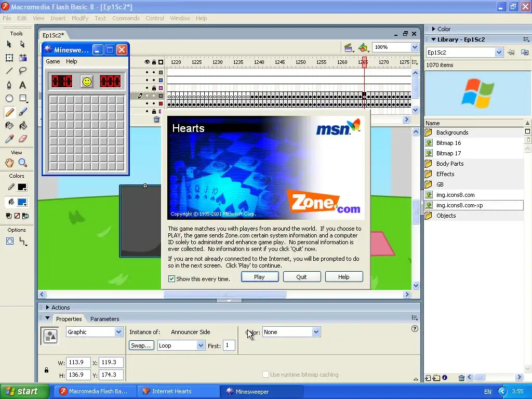Toggle Object Drawing option in Tools
The image size is (532, 399).
9,241
